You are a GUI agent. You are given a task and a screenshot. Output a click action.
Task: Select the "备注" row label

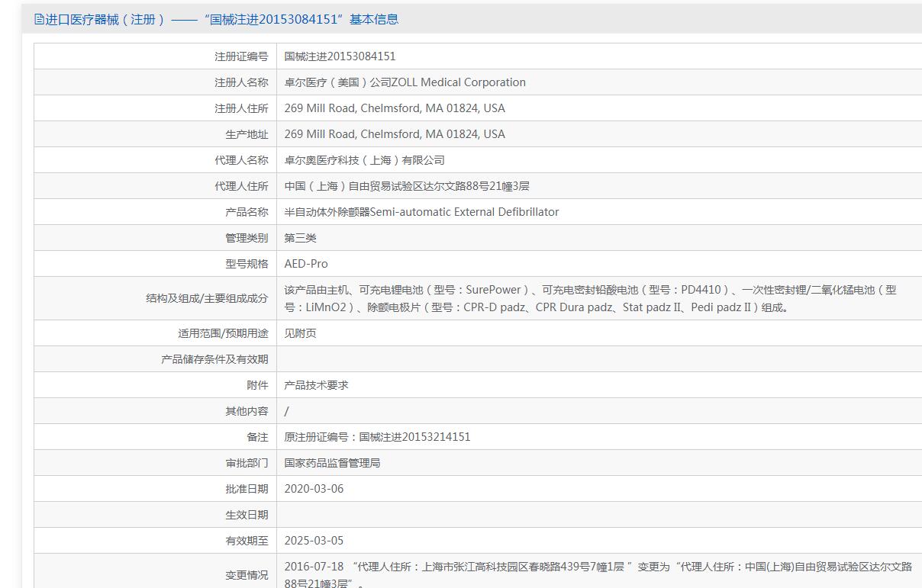coord(257,437)
